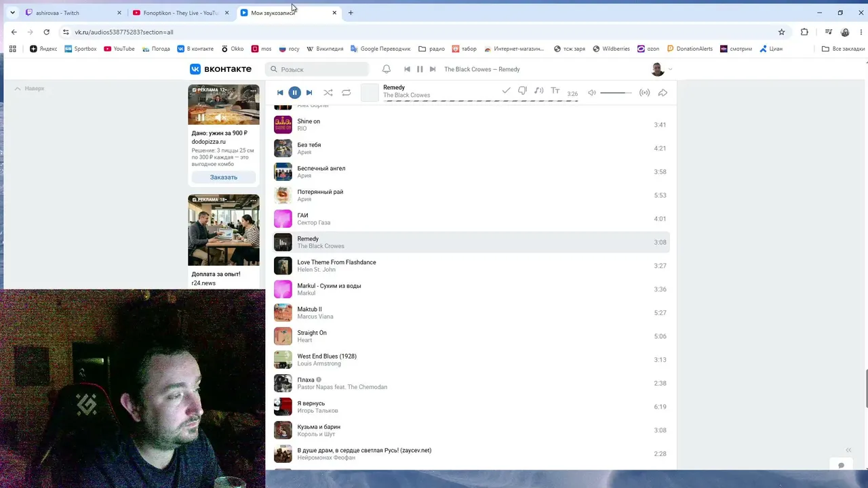Reload the page in Chrome
This screenshot has width=868, height=488.
pos(46,32)
